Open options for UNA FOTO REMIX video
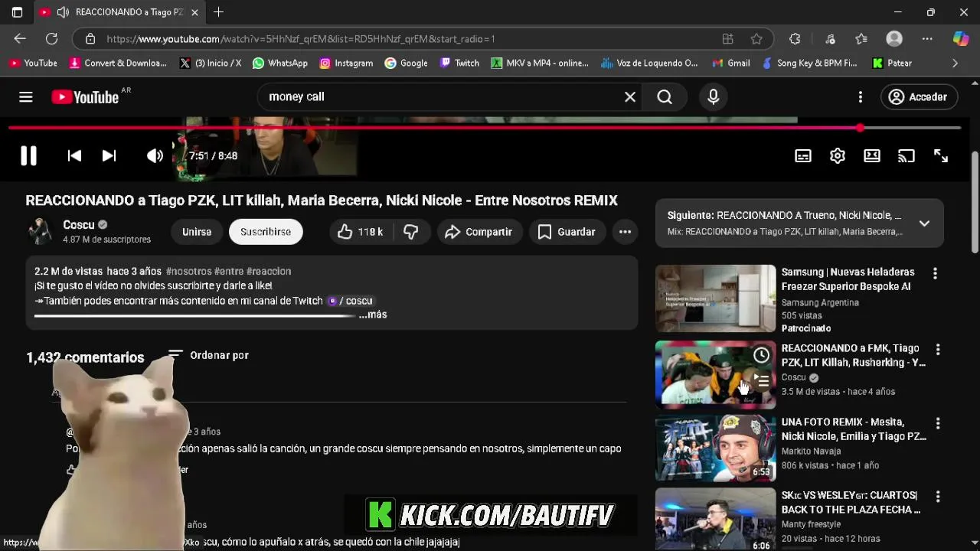This screenshot has height=551, width=980. 938,423
